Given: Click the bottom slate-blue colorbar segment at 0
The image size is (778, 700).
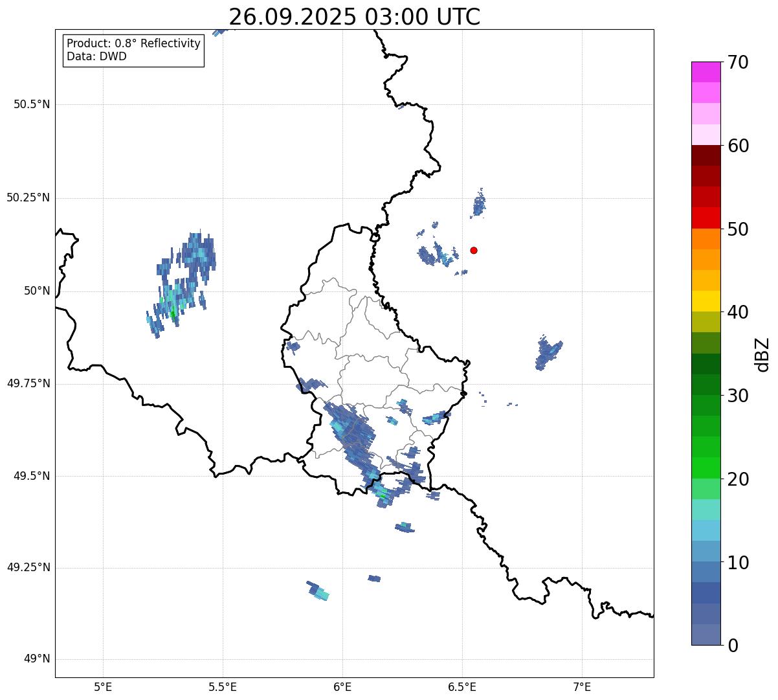Looking at the screenshot, I should click(x=706, y=635).
